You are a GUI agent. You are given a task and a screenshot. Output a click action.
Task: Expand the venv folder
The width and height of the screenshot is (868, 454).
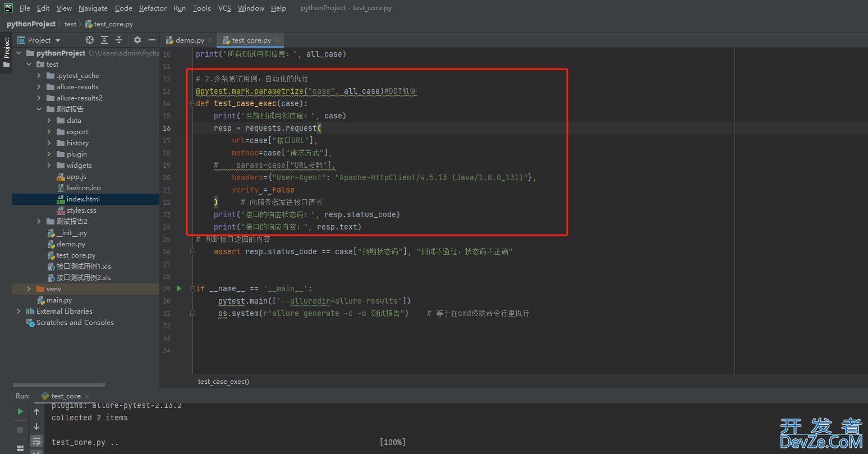coord(29,288)
